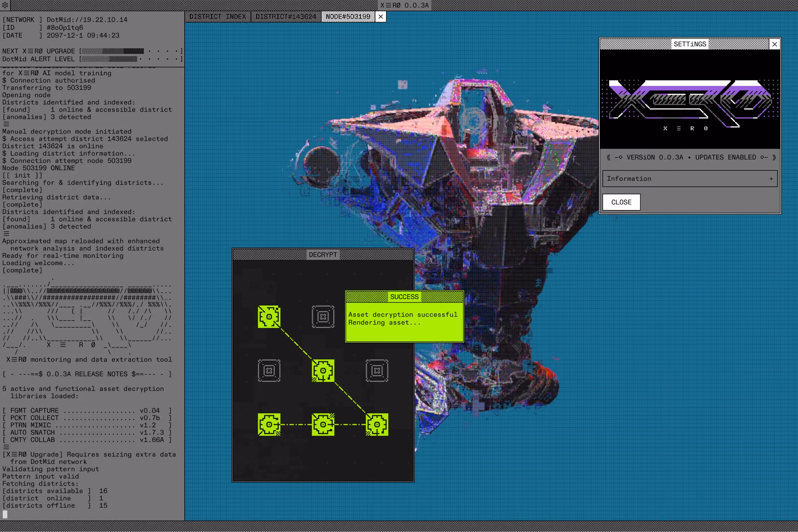This screenshot has width=798, height=532.
Task: Open the DISTRICT#143624 tab
Action: click(x=286, y=17)
